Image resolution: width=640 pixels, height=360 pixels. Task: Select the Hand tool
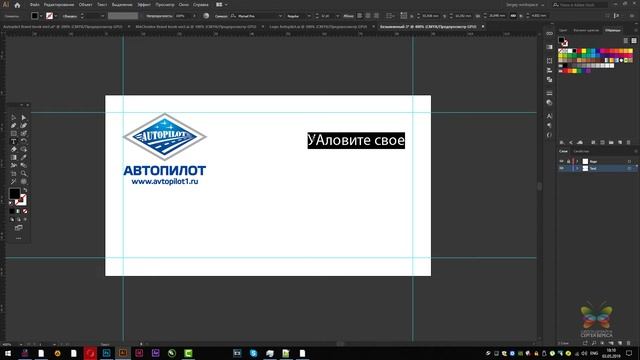tap(24, 181)
